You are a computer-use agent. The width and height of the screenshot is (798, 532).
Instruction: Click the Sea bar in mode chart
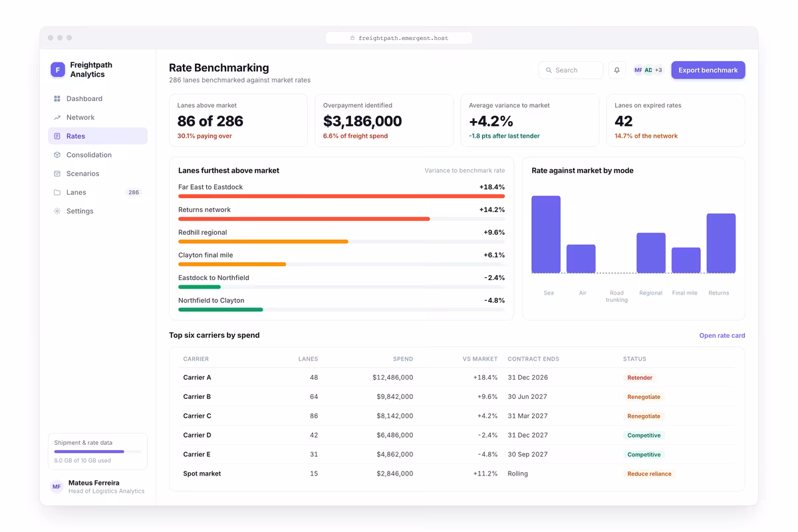click(x=546, y=234)
